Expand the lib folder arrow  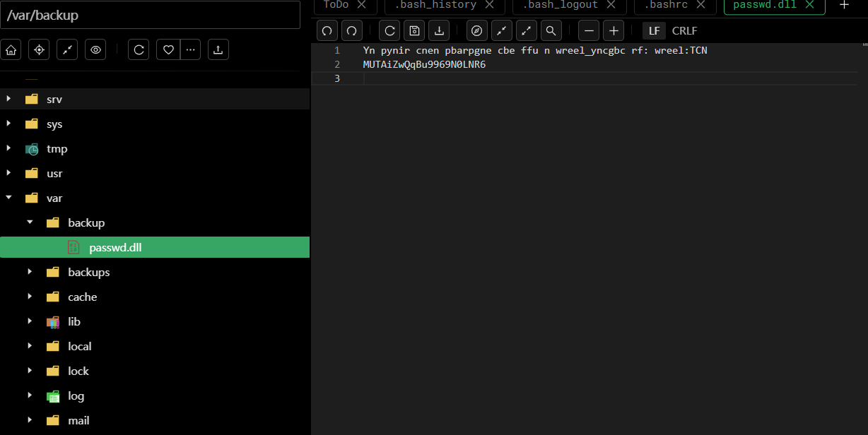tap(30, 321)
